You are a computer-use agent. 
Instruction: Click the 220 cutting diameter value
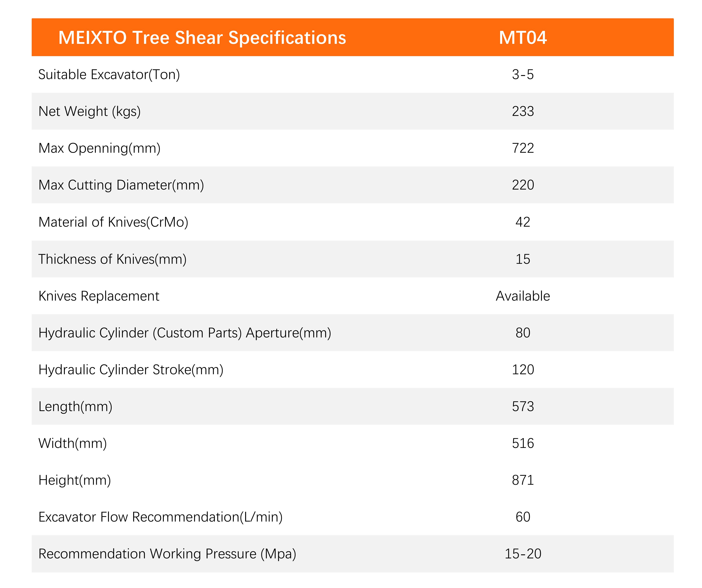point(522,185)
